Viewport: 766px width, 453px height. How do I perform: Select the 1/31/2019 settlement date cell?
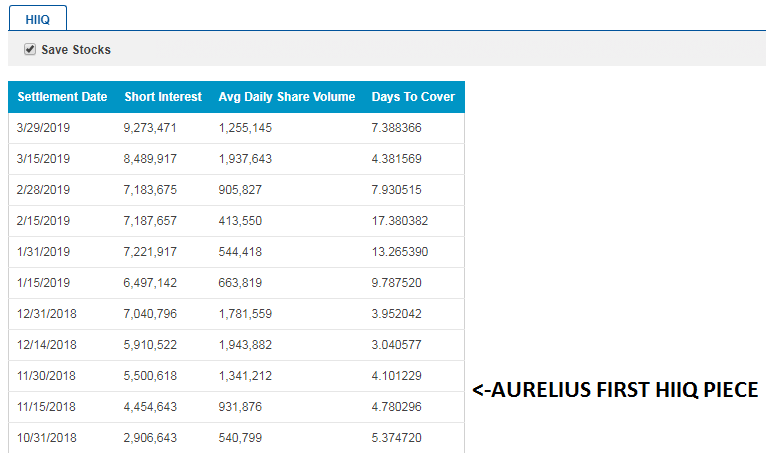point(43,252)
